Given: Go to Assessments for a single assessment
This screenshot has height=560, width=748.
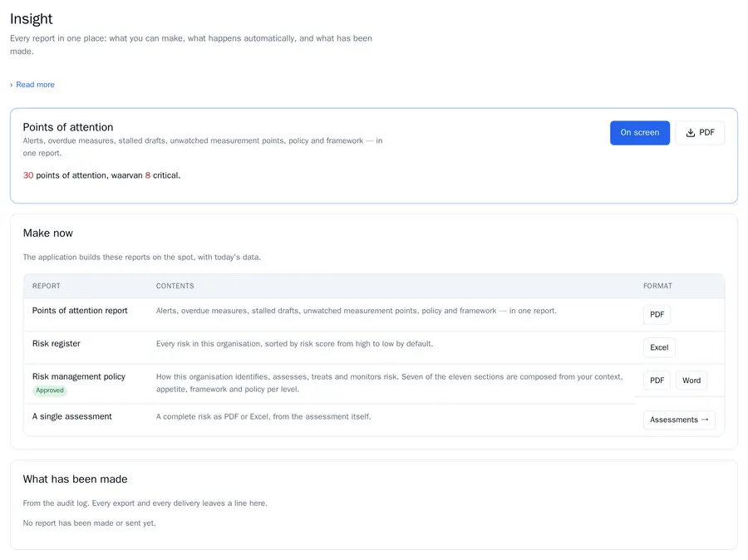Looking at the screenshot, I should 679,420.
